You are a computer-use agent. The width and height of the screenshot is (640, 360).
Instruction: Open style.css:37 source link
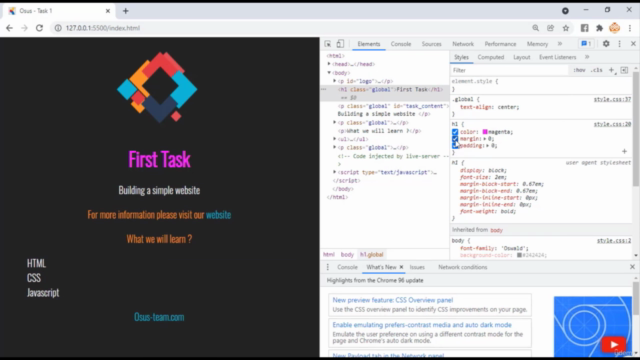[612, 99]
